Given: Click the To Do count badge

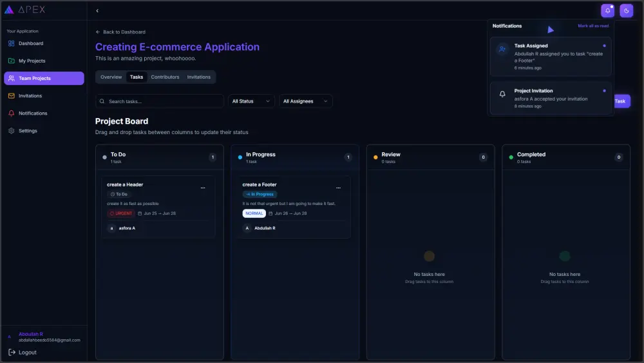Looking at the screenshot, I should (213, 157).
